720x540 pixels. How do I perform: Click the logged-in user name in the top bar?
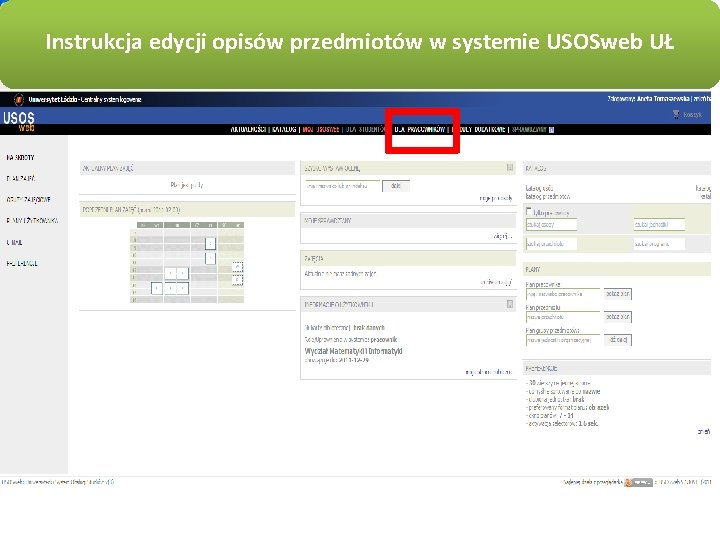pos(664,99)
